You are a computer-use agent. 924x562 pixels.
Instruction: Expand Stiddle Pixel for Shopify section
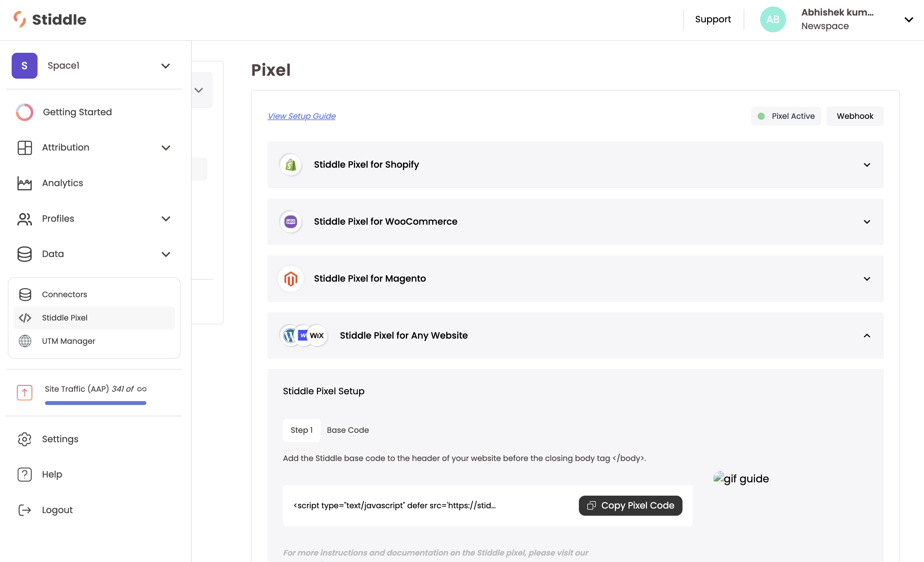(867, 165)
